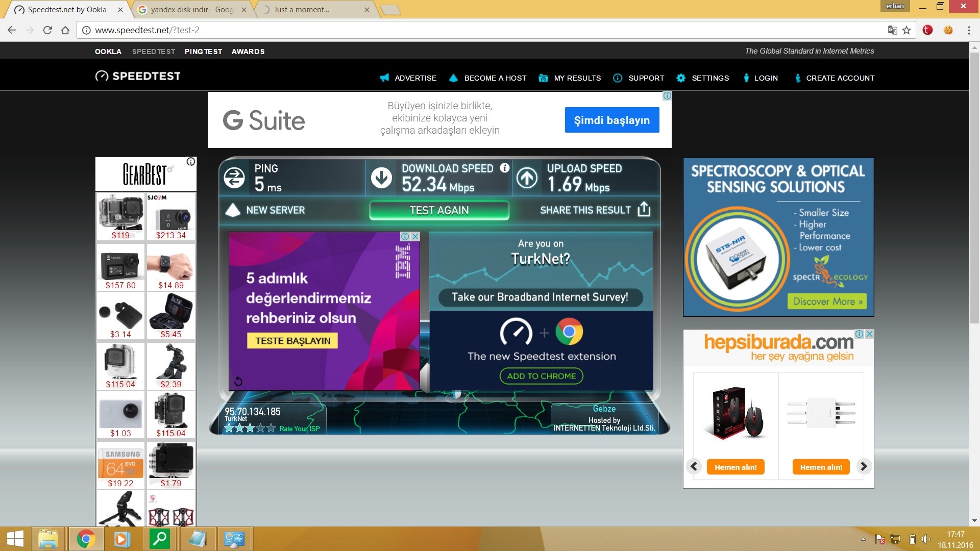Click SHARE THIS RESULT
Image resolution: width=980 pixels, height=551 pixels.
point(585,210)
